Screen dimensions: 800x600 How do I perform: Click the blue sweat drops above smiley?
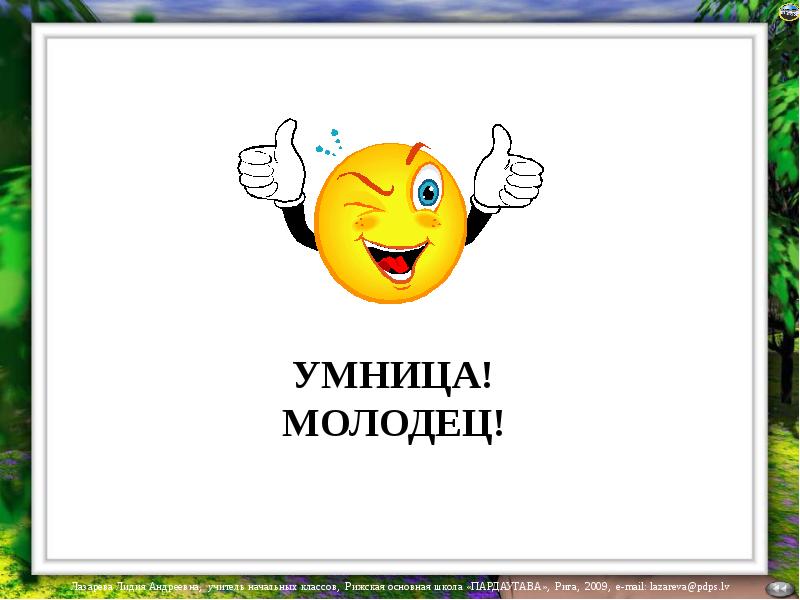pyautogui.click(x=328, y=142)
